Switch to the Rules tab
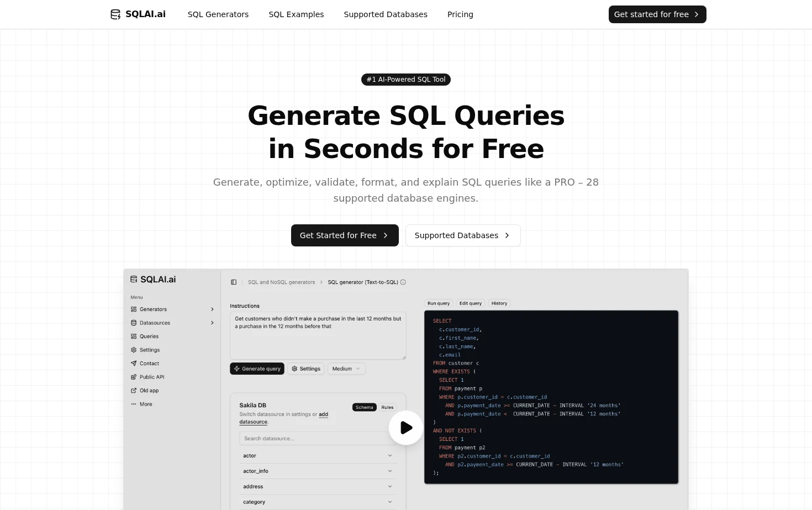This screenshot has width=812, height=510. coord(387,407)
